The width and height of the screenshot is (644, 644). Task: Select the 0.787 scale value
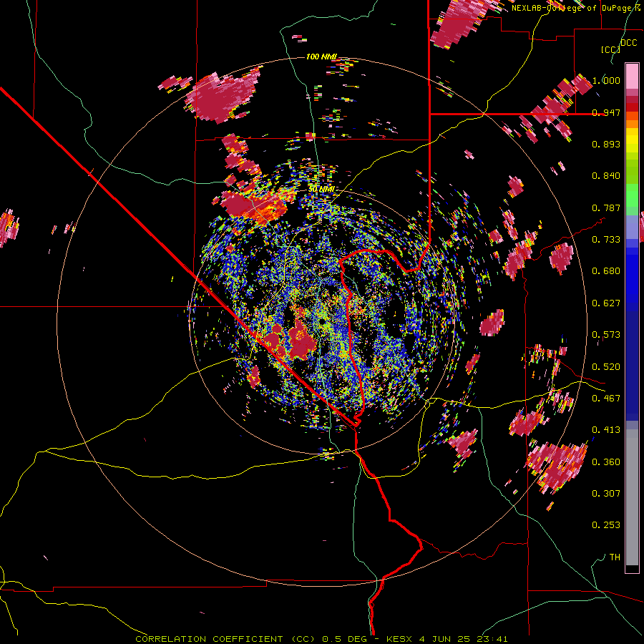click(x=606, y=208)
